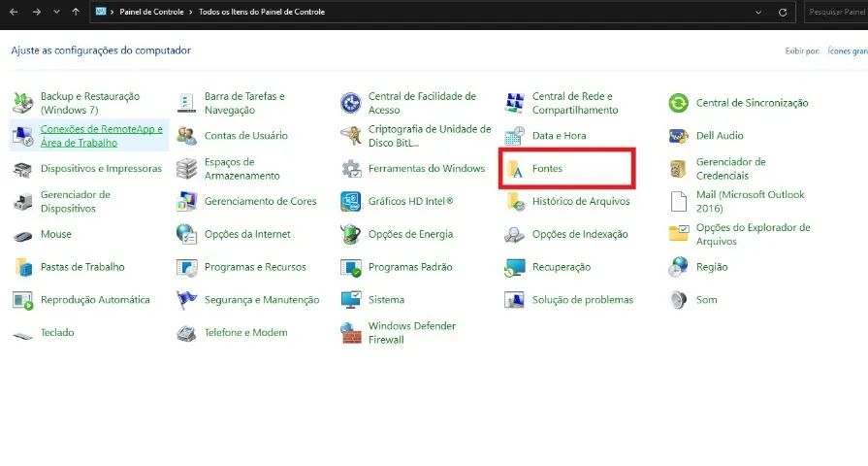Go back with the back arrow
Image resolution: width=868 pixels, height=466 pixels.
(14, 12)
